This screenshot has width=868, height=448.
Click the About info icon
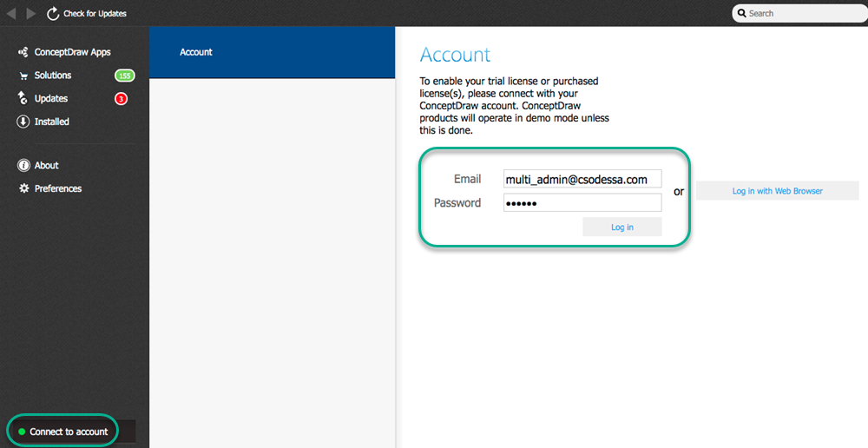[23, 166]
